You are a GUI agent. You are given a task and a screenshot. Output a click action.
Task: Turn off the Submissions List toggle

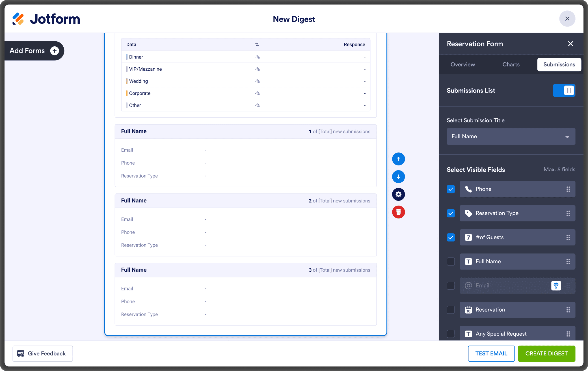click(564, 90)
